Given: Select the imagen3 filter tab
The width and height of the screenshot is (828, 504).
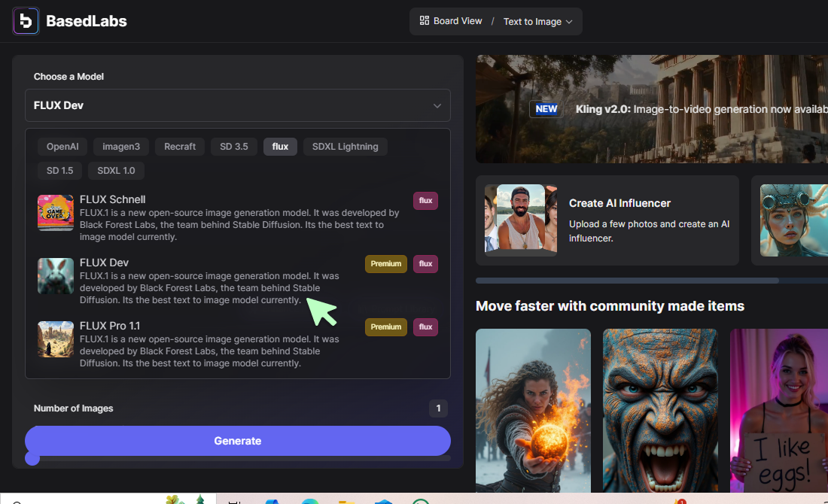Looking at the screenshot, I should pyautogui.click(x=121, y=147).
